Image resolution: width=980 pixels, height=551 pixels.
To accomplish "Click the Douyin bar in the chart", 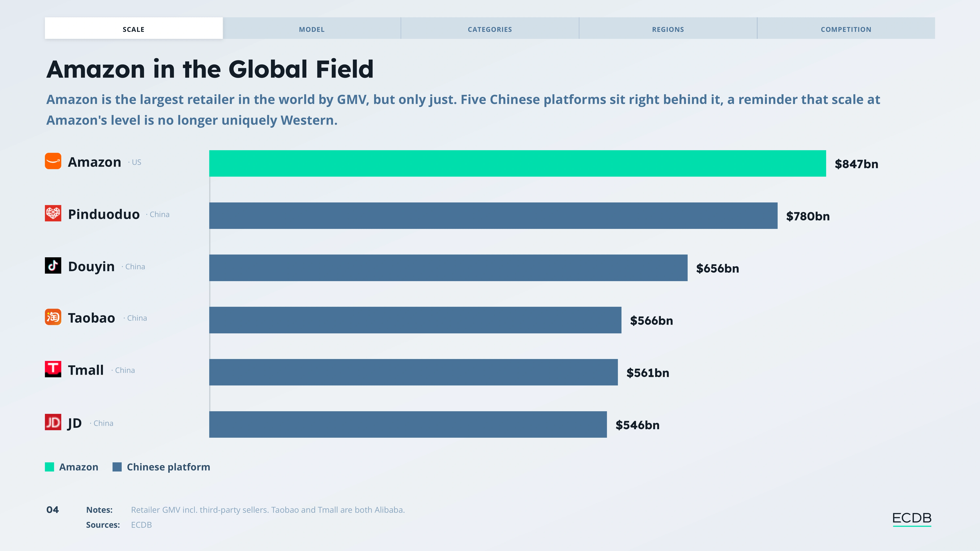I will click(x=448, y=268).
